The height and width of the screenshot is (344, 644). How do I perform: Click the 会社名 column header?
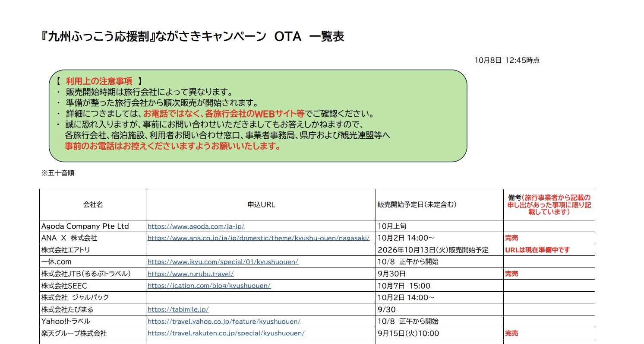(x=93, y=205)
